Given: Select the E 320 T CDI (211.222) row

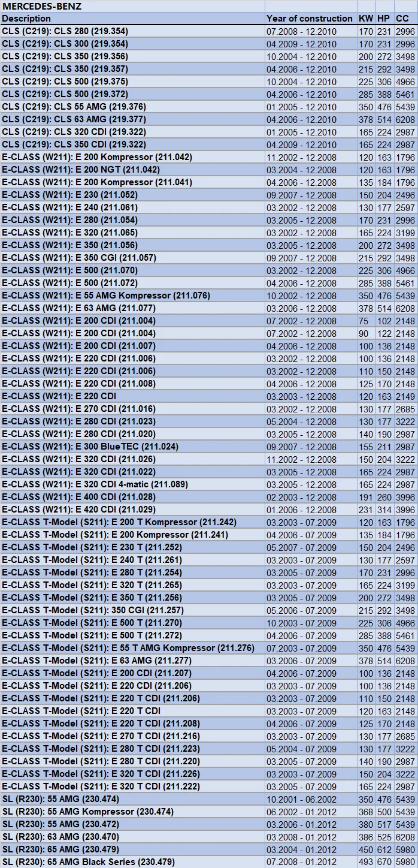Looking at the screenshot, I should click(x=209, y=786).
